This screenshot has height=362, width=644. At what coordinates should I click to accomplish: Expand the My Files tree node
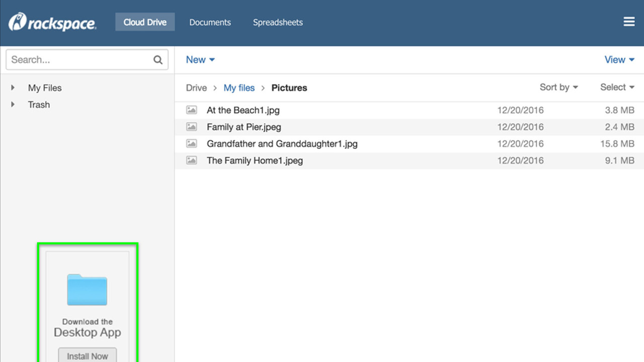pos(13,88)
